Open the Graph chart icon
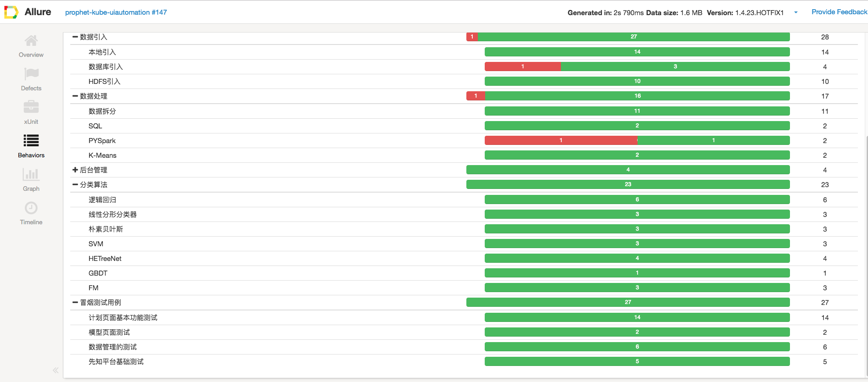This screenshot has height=382, width=868. [31, 174]
